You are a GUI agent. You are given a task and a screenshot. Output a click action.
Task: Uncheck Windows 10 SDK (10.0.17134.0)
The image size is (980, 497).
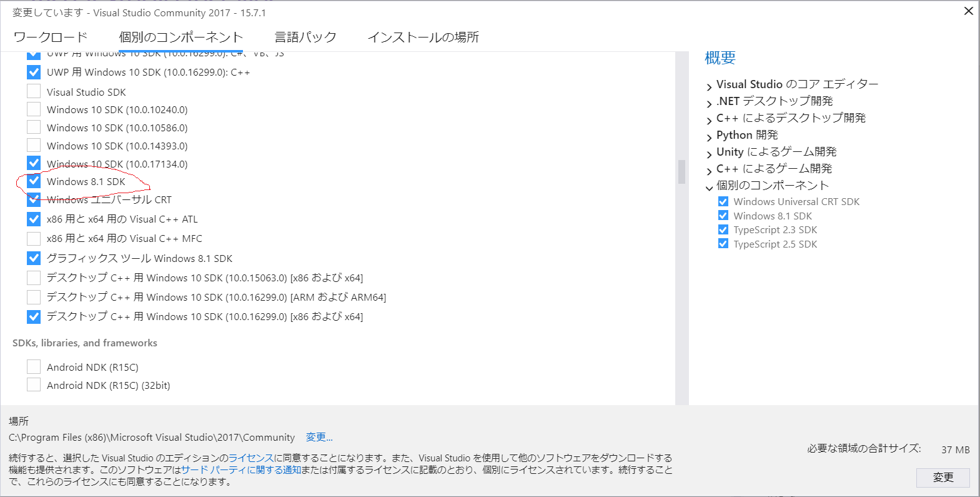(x=34, y=163)
